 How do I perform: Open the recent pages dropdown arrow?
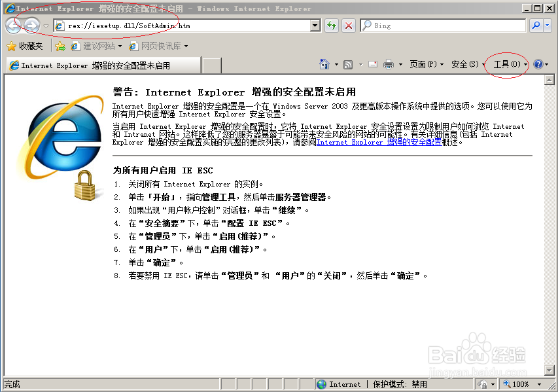[x=46, y=26]
